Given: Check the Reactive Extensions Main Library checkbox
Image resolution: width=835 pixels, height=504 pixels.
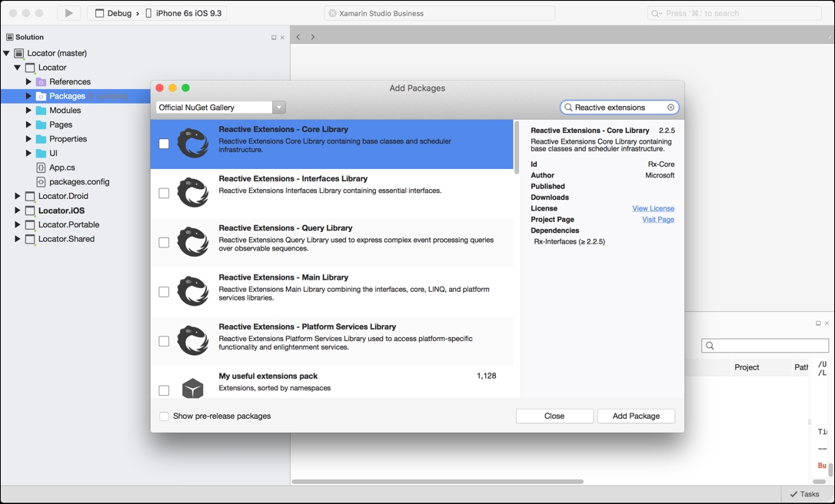Looking at the screenshot, I should pyautogui.click(x=164, y=292).
